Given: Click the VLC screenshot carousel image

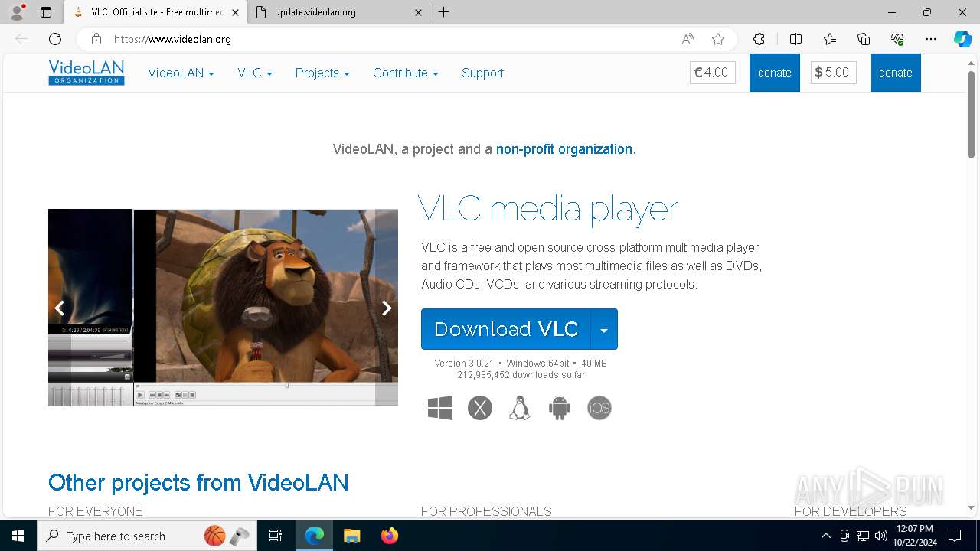Looking at the screenshot, I should (x=223, y=308).
